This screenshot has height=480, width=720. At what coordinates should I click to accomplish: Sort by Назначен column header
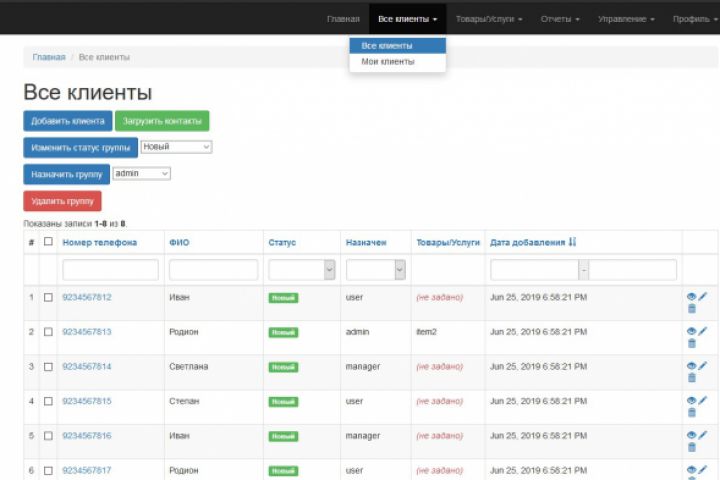366,243
